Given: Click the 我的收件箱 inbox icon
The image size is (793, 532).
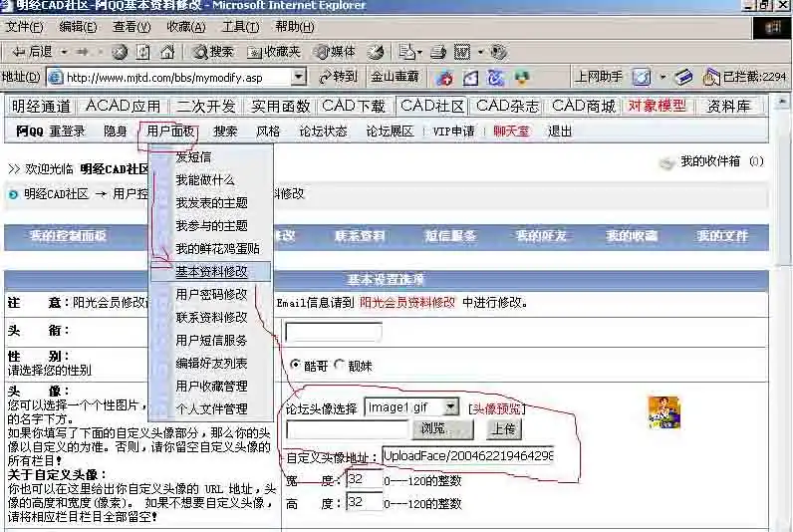Looking at the screenshot, I should (x=666, y=162).
